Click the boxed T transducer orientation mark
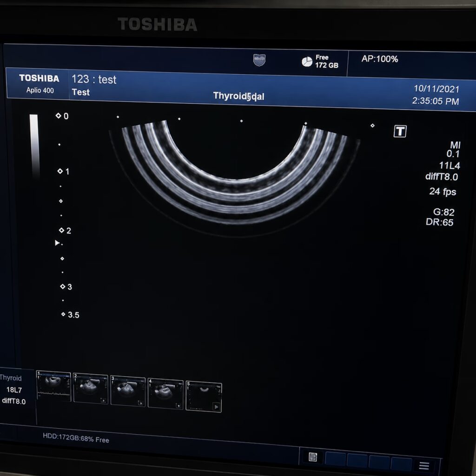Screen dimensions: 476x476 pyautogui.click(x=400, y=131)
